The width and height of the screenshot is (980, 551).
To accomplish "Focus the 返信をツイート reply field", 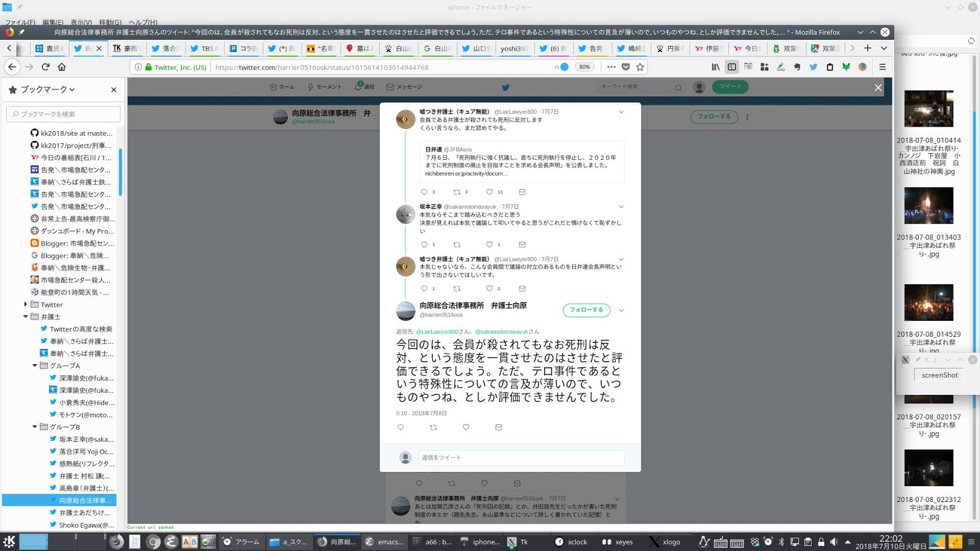I will click(x=521, y=457).
